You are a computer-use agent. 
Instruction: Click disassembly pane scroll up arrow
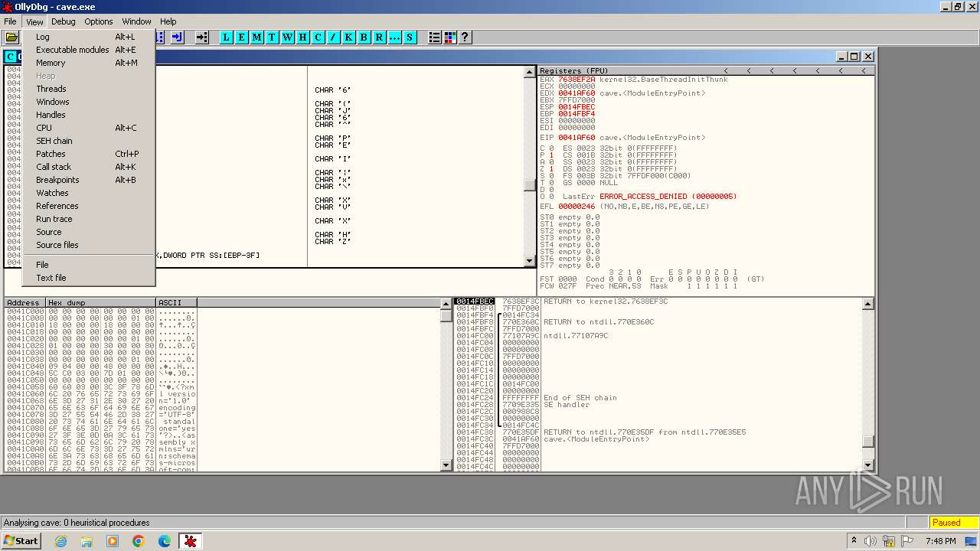529,72
